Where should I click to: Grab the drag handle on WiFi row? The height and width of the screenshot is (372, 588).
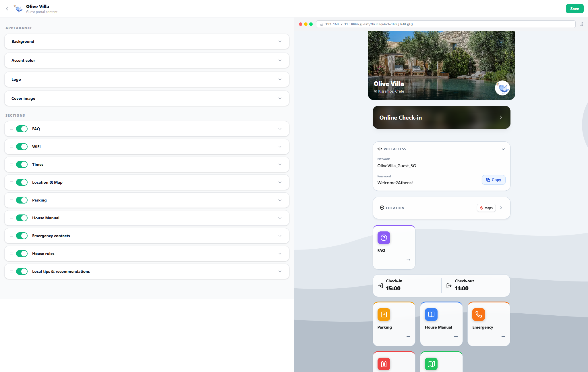click(11, 147)
